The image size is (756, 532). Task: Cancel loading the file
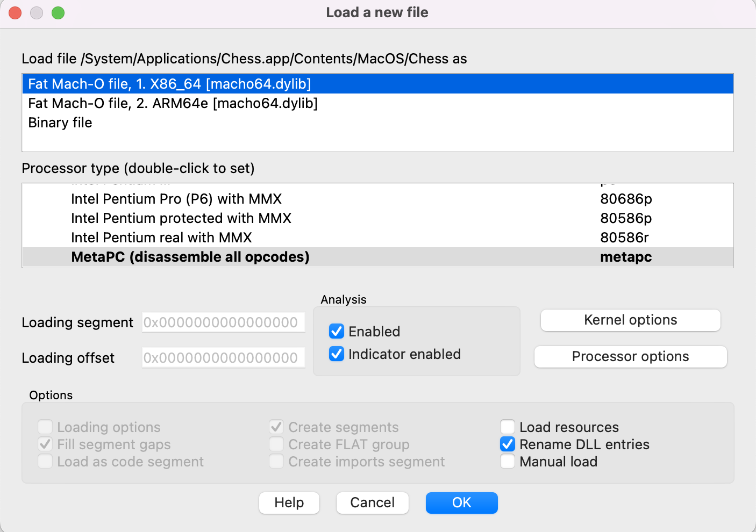click(x=372, y=503)
